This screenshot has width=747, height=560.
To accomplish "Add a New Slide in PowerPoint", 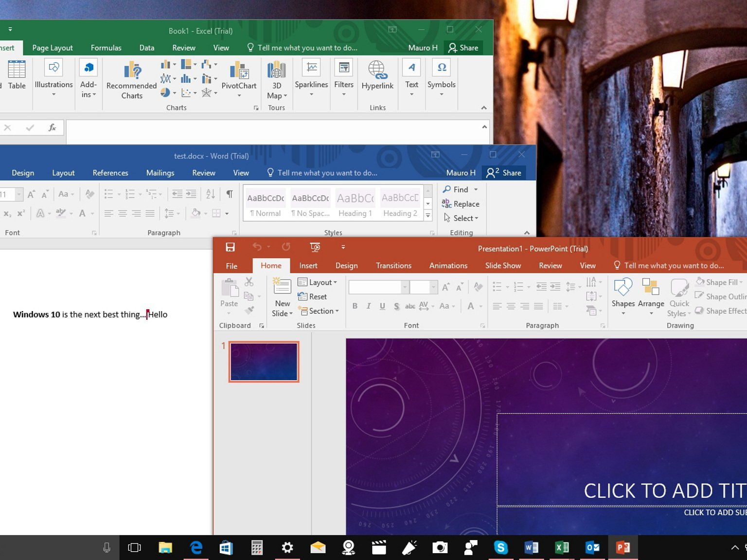I will 282,297.
